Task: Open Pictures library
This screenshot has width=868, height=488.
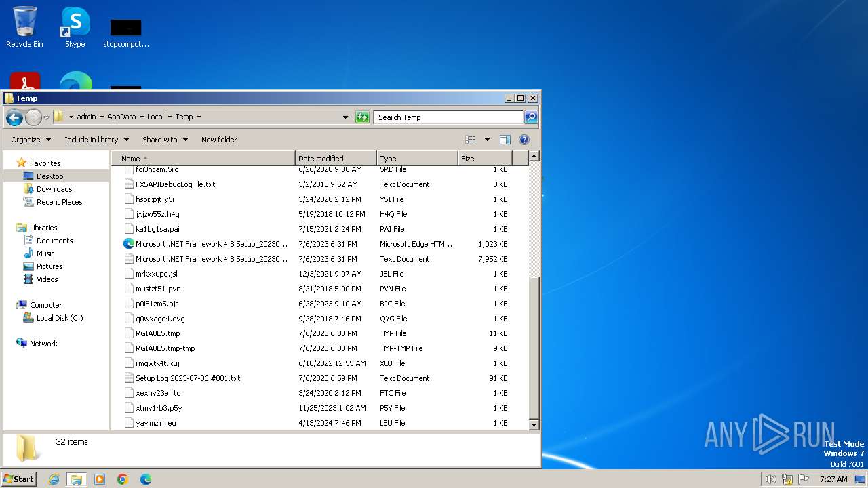Action: (x=50, y=266)
